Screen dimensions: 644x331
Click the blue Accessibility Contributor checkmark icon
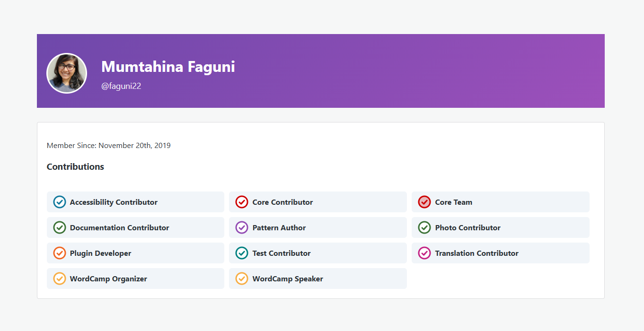[x=59, y=202]
